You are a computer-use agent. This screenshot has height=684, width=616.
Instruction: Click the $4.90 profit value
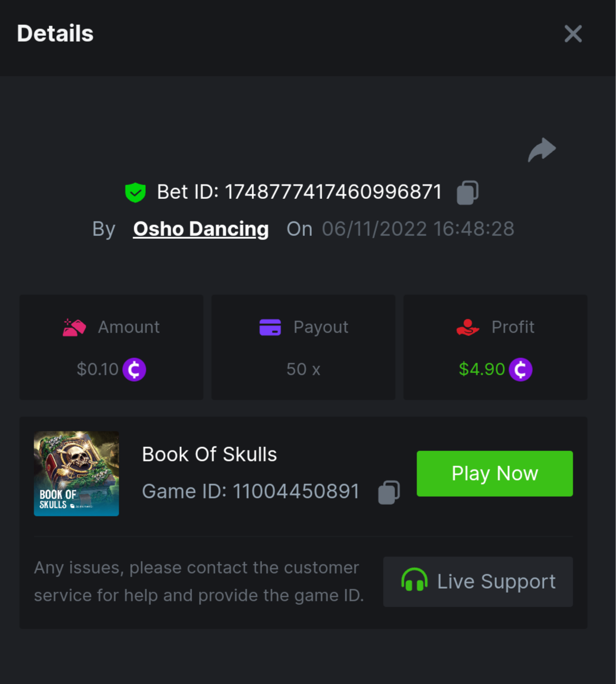pos(482,369)
